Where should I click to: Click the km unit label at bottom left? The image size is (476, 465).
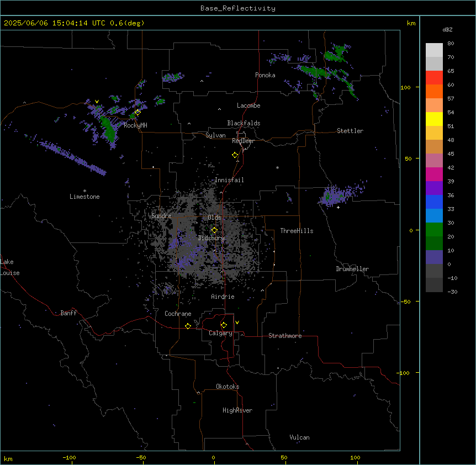(x=8, y=458)
